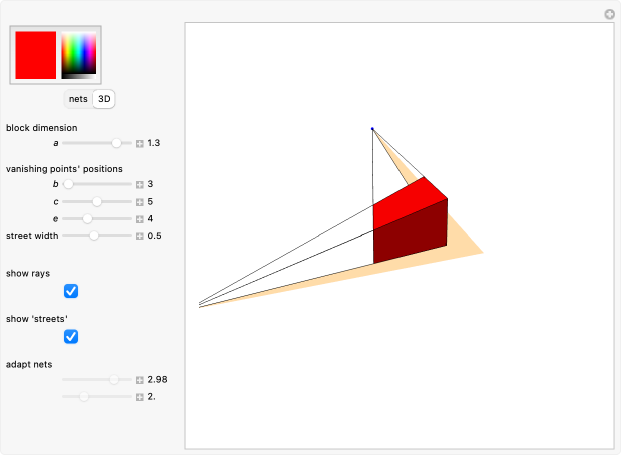
Task: Click the 'vanishing points' positions' label
Action: 64,169
